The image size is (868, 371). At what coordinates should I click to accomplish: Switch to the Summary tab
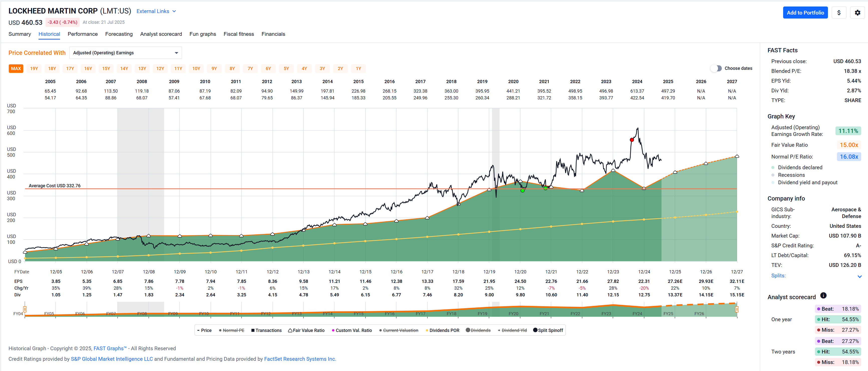(20, 34)
